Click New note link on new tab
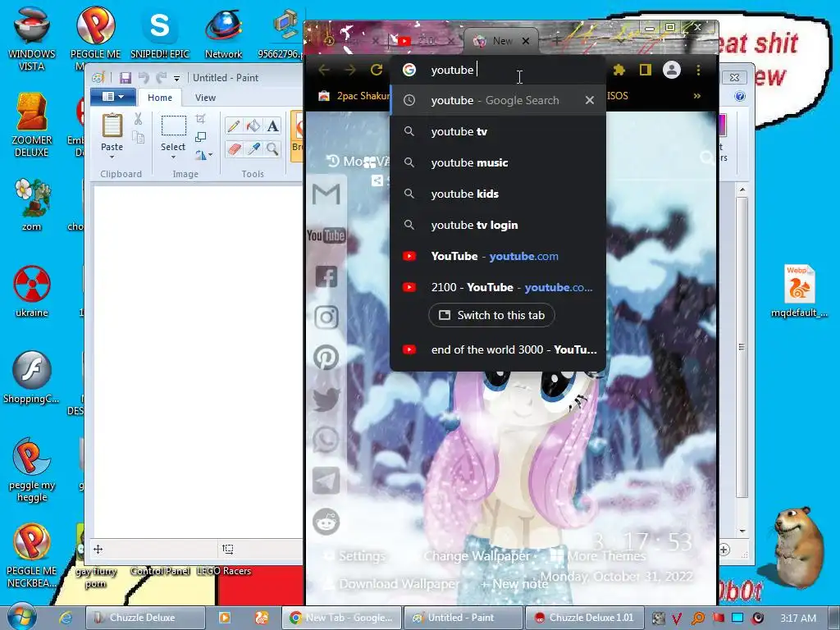This screenshot has height=630, width=840. tap(514, 584)
